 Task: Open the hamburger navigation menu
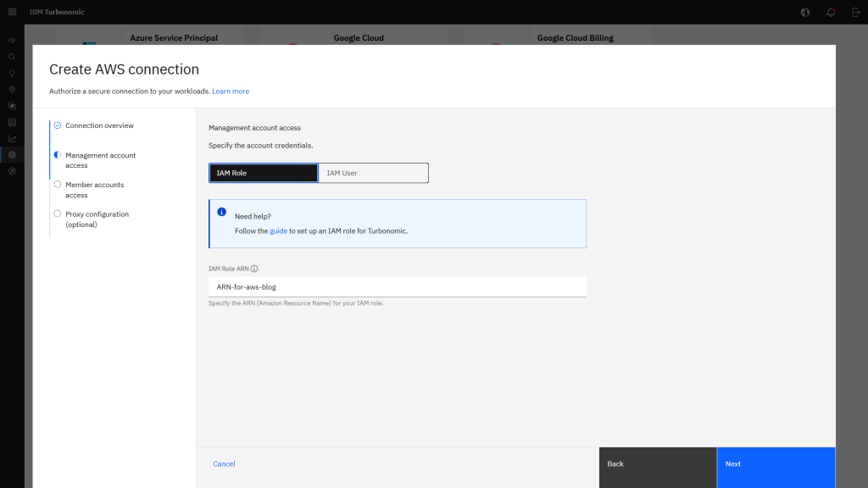[x=12, y=12]
